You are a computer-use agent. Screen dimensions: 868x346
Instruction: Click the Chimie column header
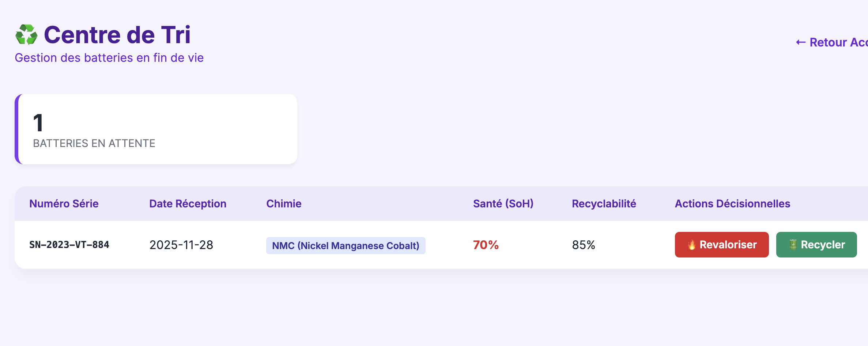point(284,204)
